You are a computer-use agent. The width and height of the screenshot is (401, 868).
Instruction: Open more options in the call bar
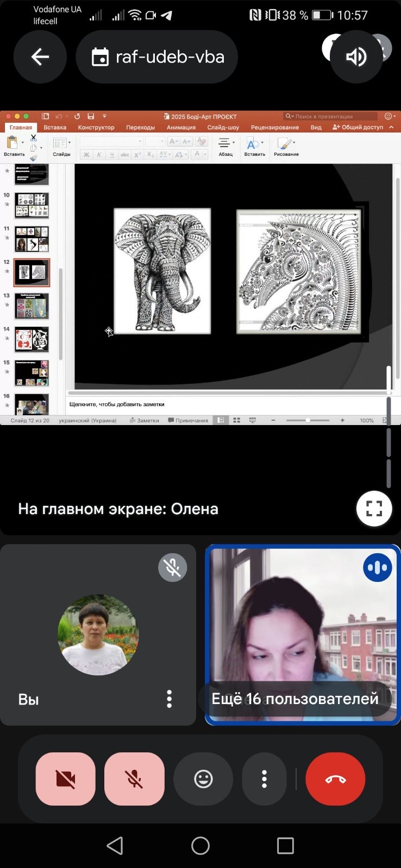264,779
